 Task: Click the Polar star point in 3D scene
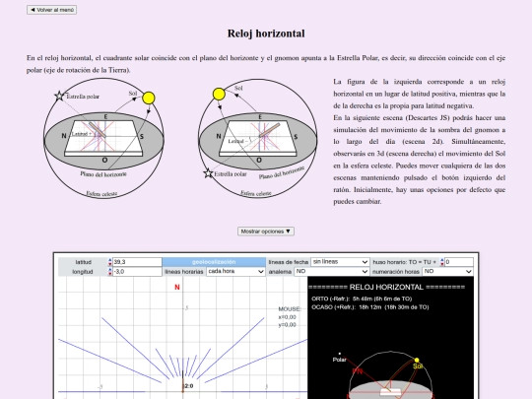(x=340, y=354)
